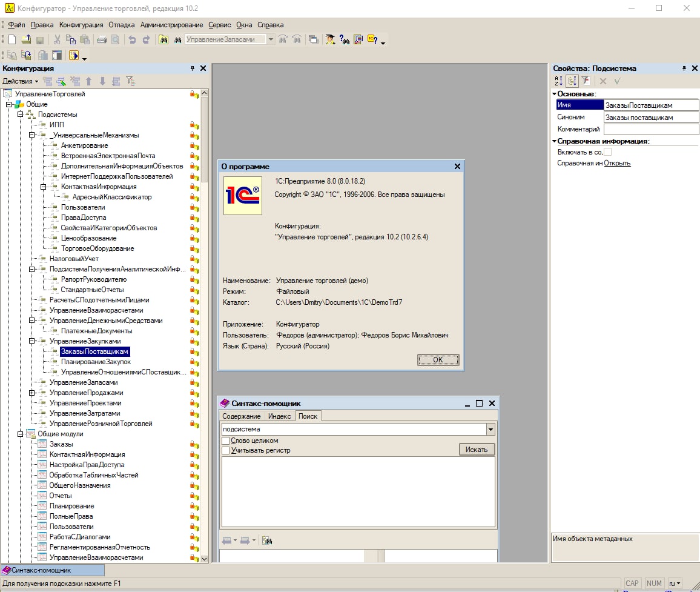700x592 pixels.
Task: Collapse the Подсистемы tree node
Action: (20, 115)
